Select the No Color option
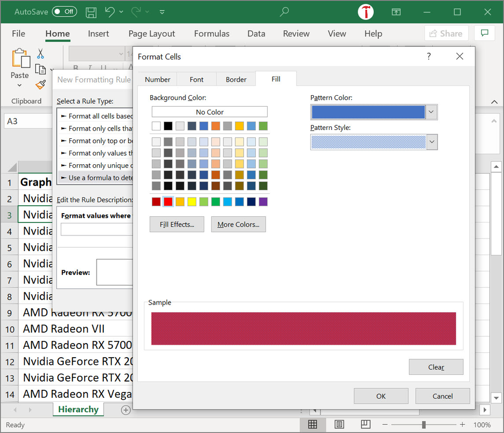 point(209,112)
